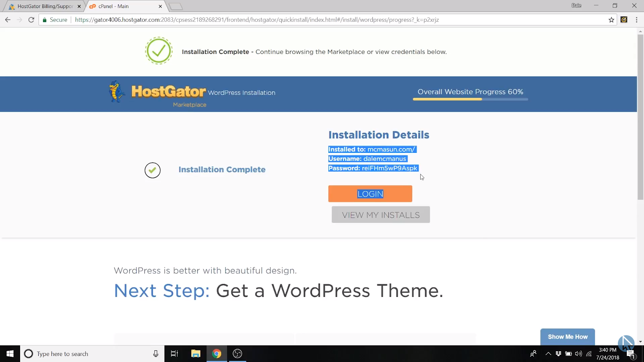Click the Chrome taskbar icon
Viewport: 644px width, 362px height.
pos(217,354)
